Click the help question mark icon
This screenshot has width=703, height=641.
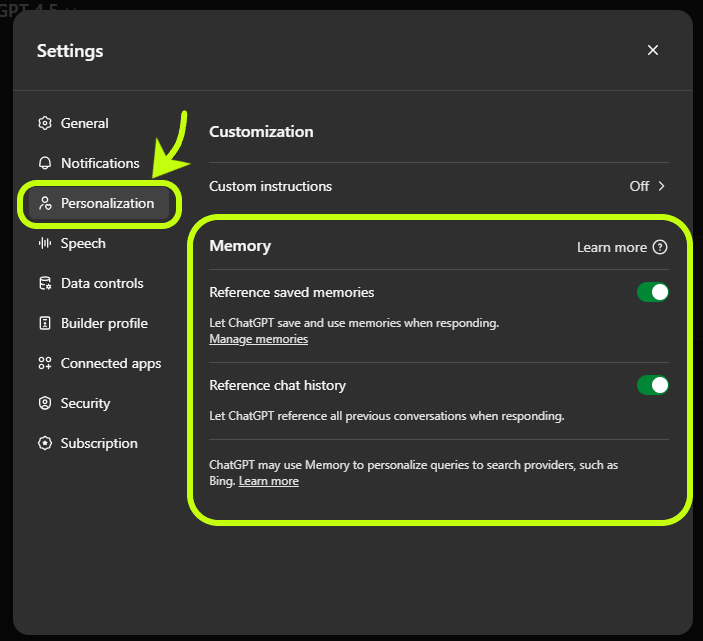(660, 247)
